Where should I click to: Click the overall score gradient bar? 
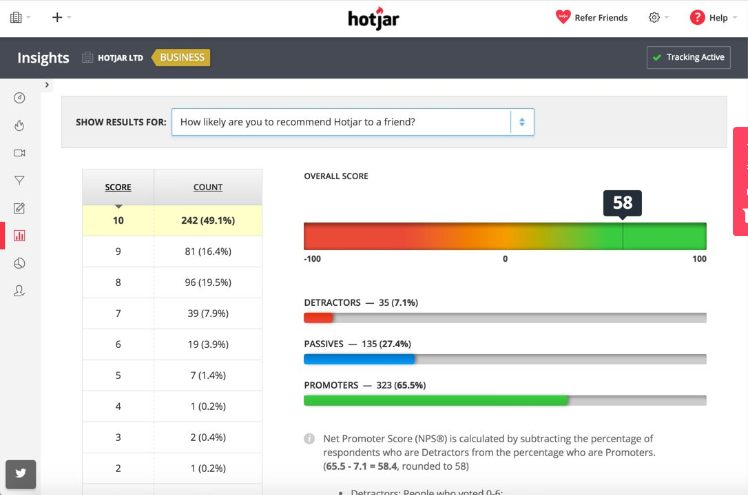point(505,236)
